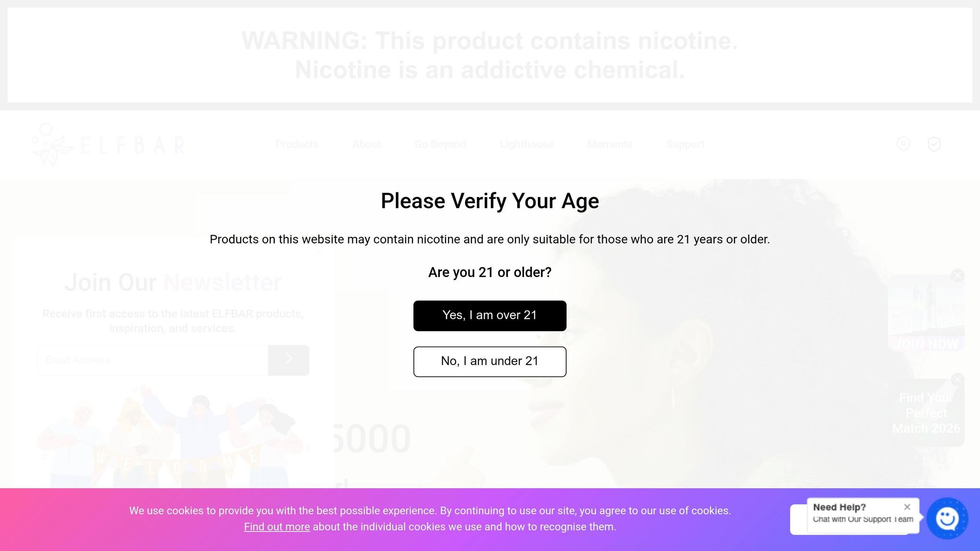Open the Support menu

pyautogui.click(x=685, y=144)
